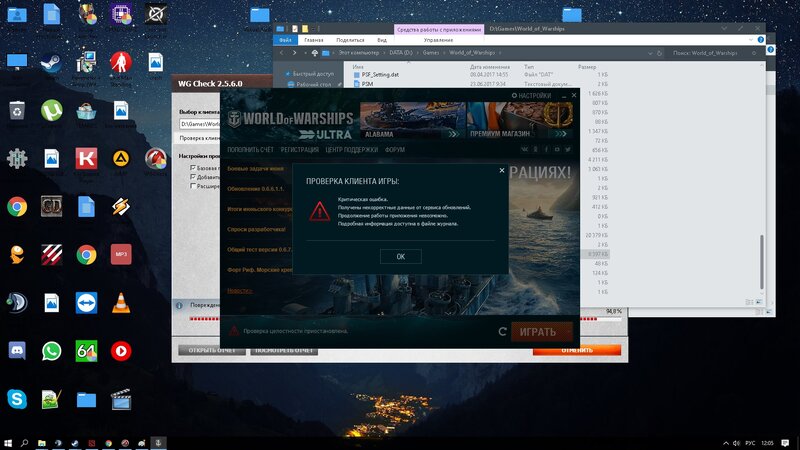Image resolution: width=800 pixels, height=450 pixels.
Task: Go back in Explorer navigation
Action: tap(282, 53)
